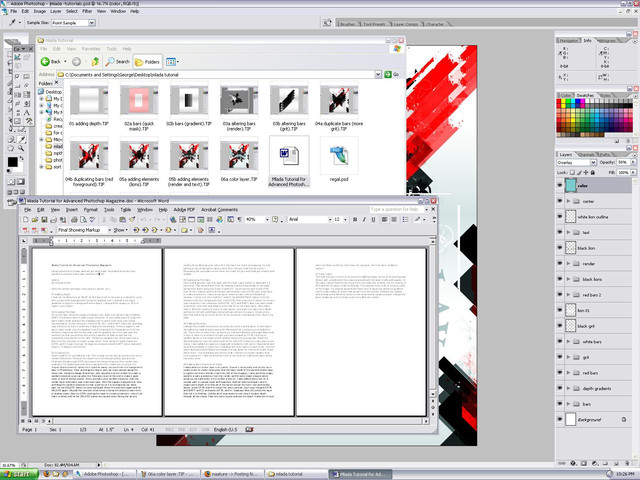Click the new layer icon in Layers palette
Viewport: 640px width, 480px height.
click(616, 463)
